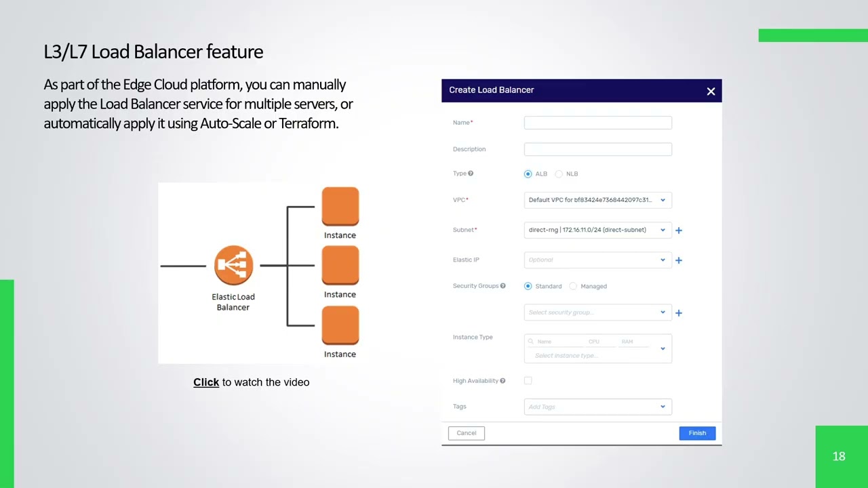Choose Managed security groups option
The height and width of the screenshot is (488, 868).
click(573, 286)
